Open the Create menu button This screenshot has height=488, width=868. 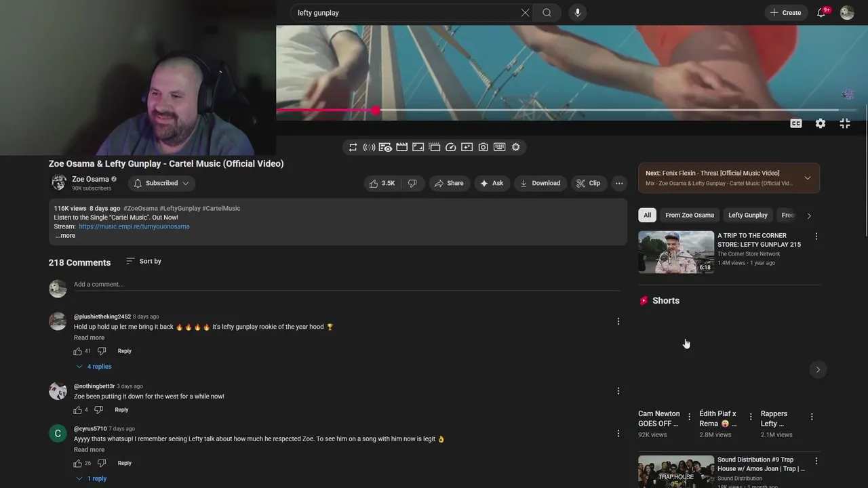point(786,13)
